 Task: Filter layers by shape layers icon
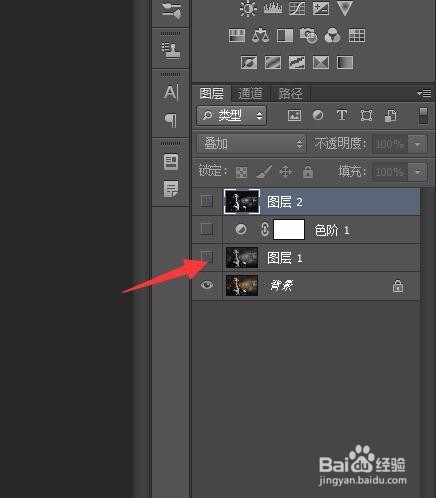coord(366,116)
